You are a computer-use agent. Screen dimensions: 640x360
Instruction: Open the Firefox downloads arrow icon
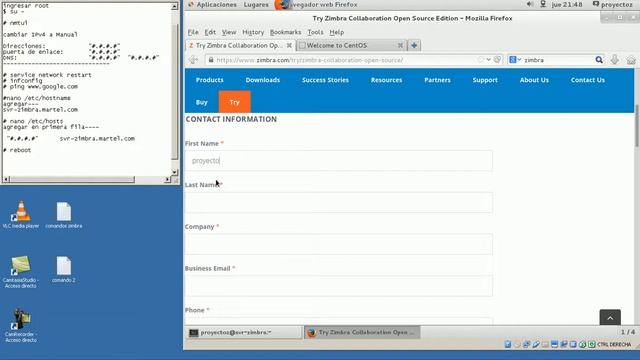pos(615,60)
